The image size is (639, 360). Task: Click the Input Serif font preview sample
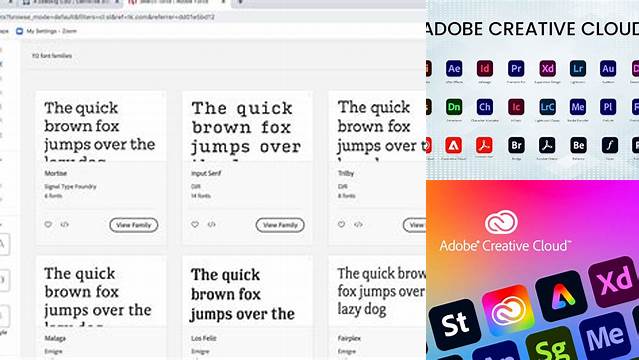(x=247, y=130)
